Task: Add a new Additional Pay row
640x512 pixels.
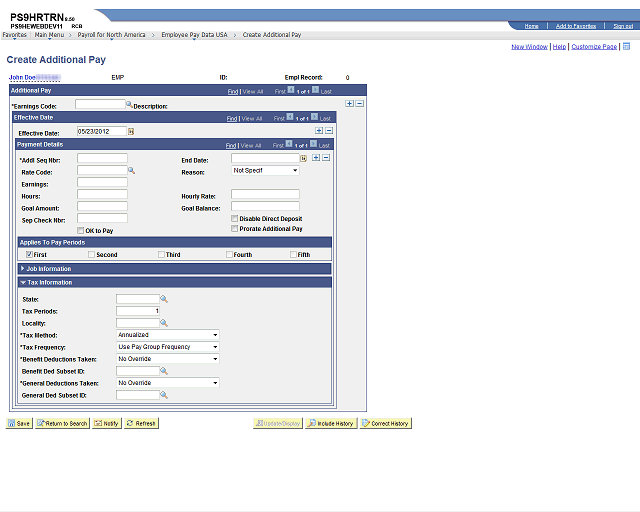Action: 349,104
